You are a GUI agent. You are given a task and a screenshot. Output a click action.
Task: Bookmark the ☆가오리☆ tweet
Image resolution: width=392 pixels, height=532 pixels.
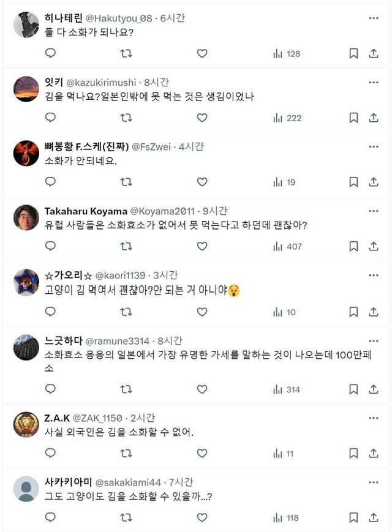click(353, 312)
